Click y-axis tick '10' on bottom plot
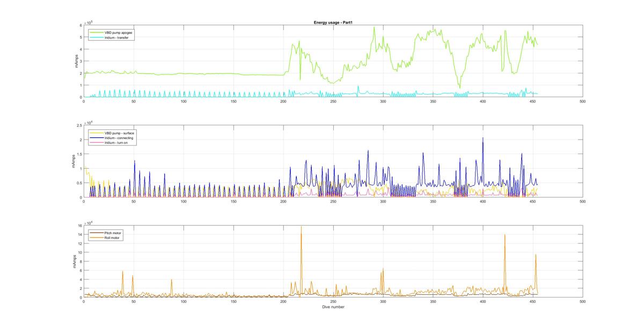The height and width of the screenshot is (334, 644). tap(80, 252)
